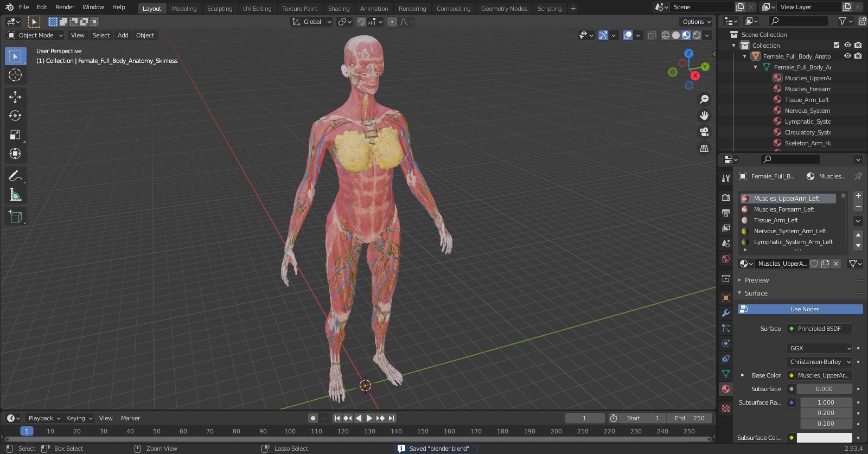Click the viewport pan hand icon

(x=704, y=116)
